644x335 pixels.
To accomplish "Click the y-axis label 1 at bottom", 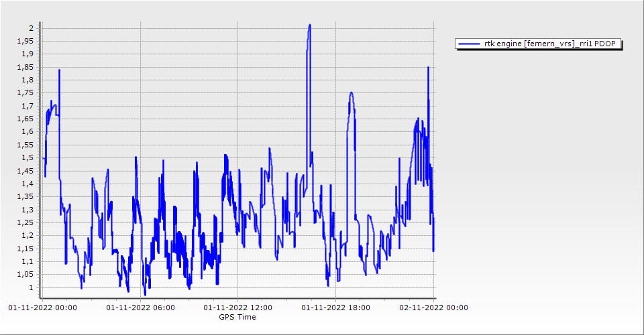I will pyautogui.click(x=30, y=287).
